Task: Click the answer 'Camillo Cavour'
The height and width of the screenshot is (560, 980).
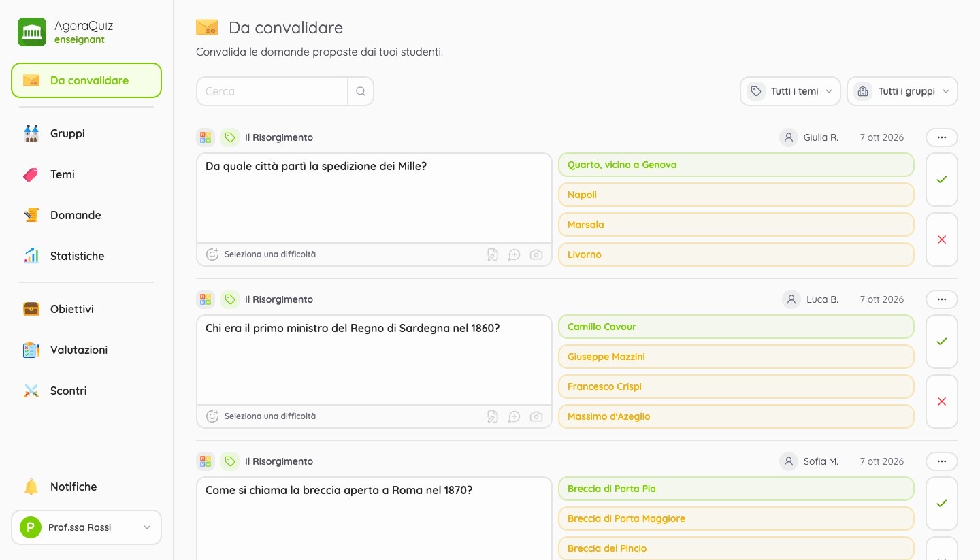Action: (736, 327)
